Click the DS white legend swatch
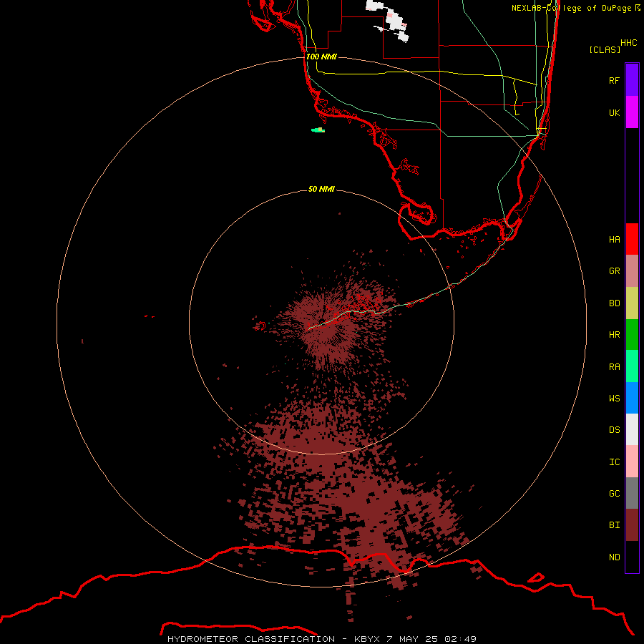Viewport: 644px width, 644px height. pos(632,429)
